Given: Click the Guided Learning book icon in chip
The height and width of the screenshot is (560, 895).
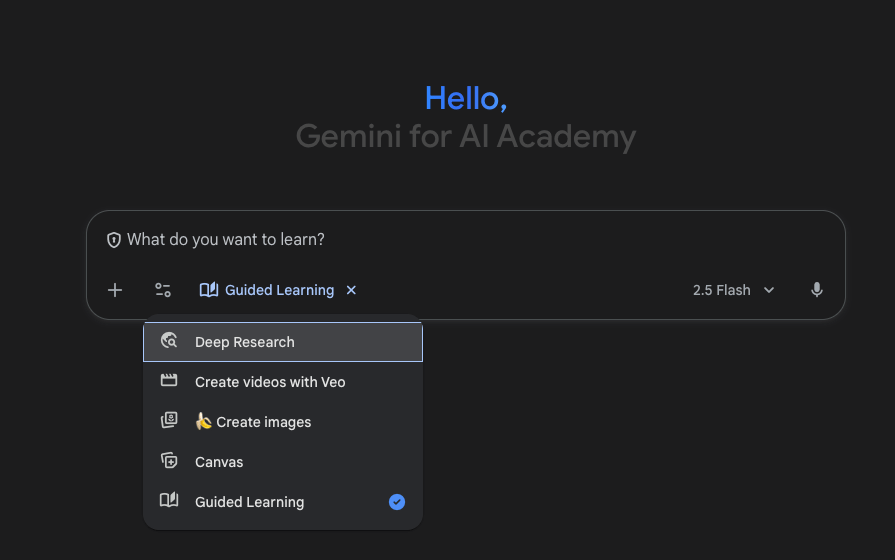Looking at the screenshot, I should coord(209,290).
